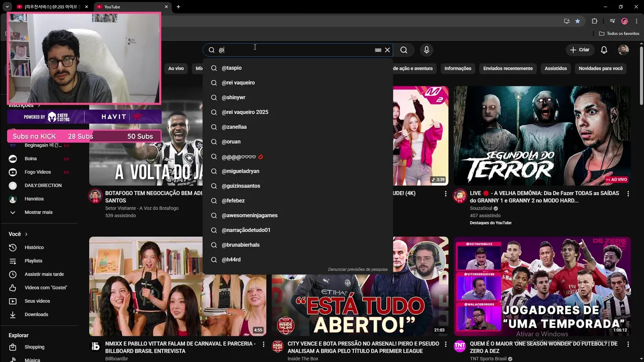Viewport: 644px width, 362px height.
Task: Open Shopping in Explorar section
Action: click(38, 347)
